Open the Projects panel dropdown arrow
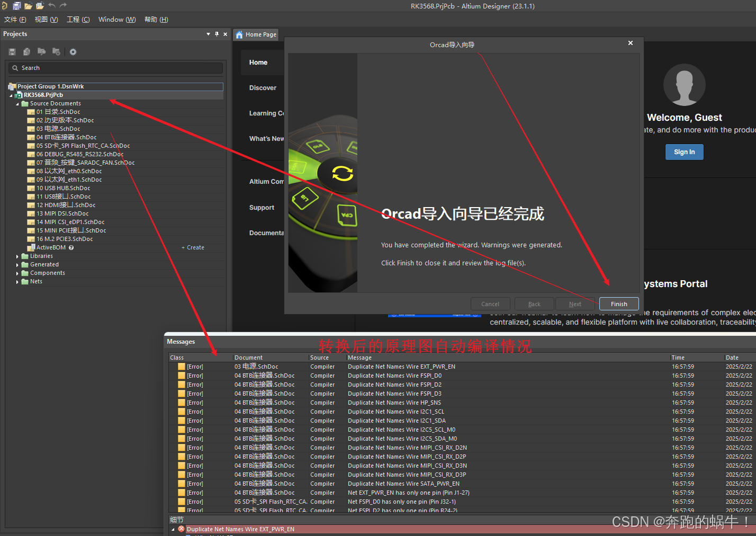The width and height of the screenshot is (756, 536). (208, 34)
